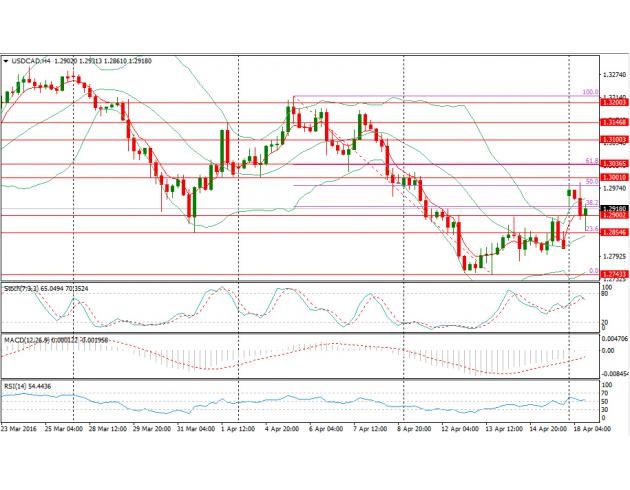The image size is (630, 490).
Task: Select the 1.31468 horizontal level label
Action: pyautogui.click(x=614, y=122)
